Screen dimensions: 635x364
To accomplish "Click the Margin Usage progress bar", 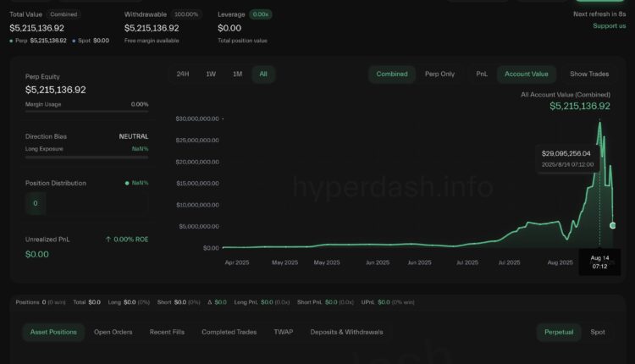I will 86,111.
